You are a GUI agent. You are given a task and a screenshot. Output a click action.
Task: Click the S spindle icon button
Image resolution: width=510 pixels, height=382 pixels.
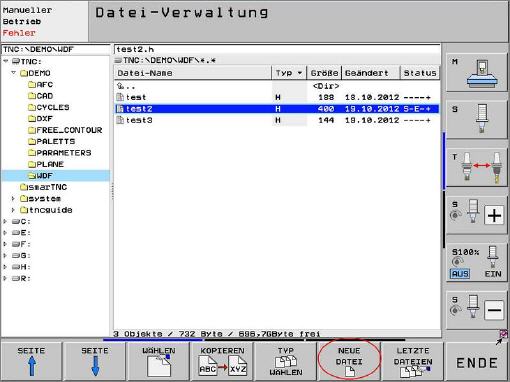point(477,119)
